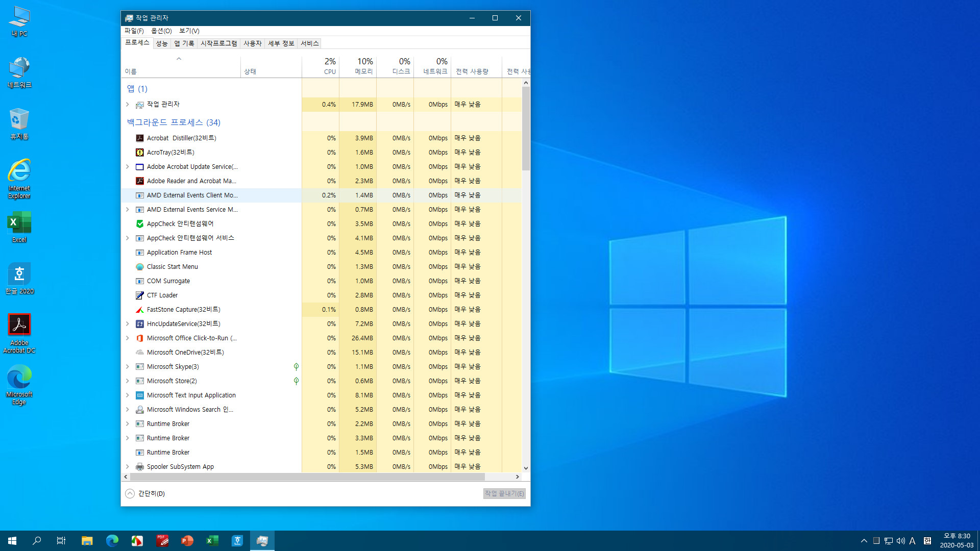
Task: Open File Explorer from the taskbar
Action: click(x=87, y=541)
